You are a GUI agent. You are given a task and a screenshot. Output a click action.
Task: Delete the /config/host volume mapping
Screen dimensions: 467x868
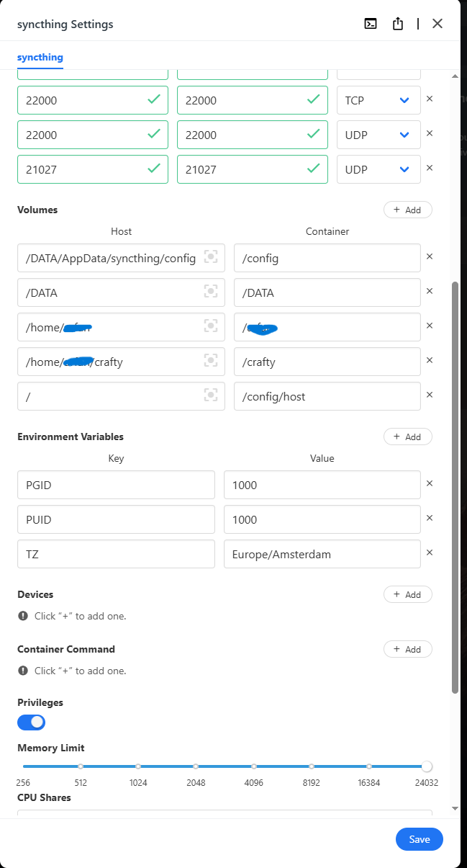[x=430, y=395]
